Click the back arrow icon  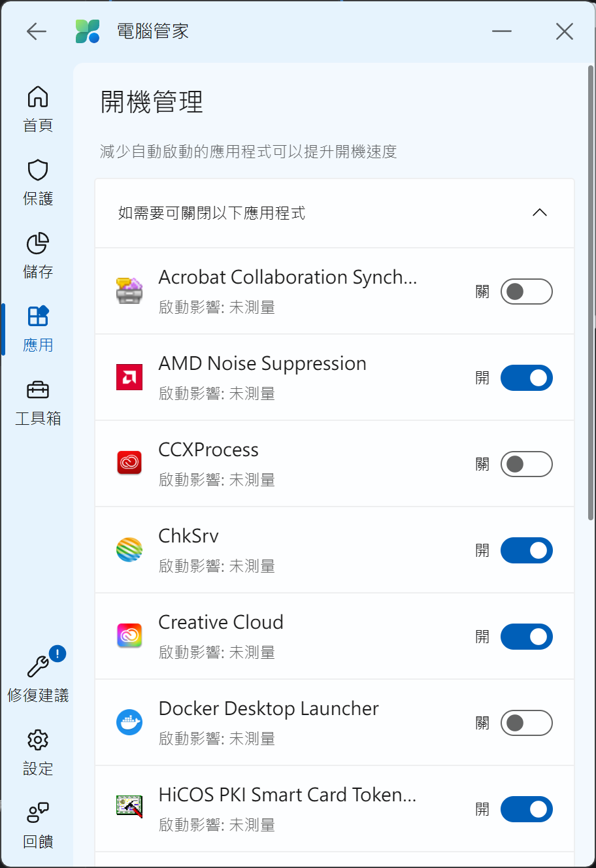[x=37, y=31]
